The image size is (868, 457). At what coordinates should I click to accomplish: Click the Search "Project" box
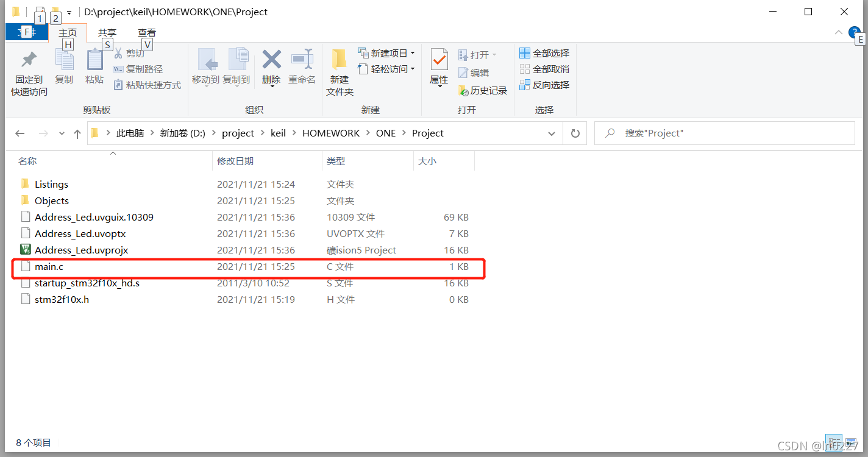tap(725, 133)
